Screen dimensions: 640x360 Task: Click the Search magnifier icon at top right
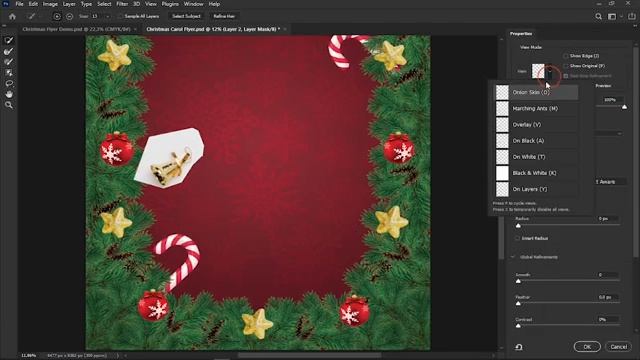(598, 16)
